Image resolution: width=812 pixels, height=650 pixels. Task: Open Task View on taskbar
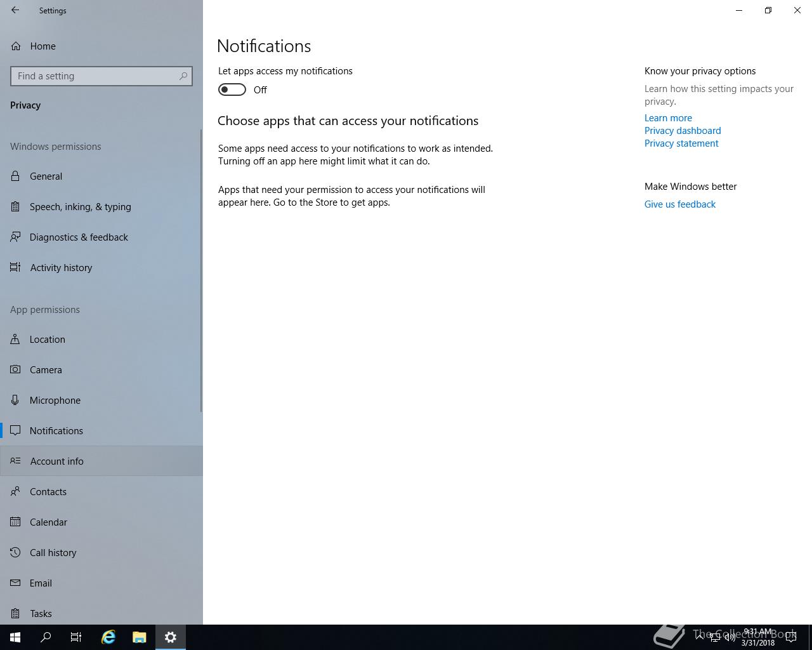76,637
